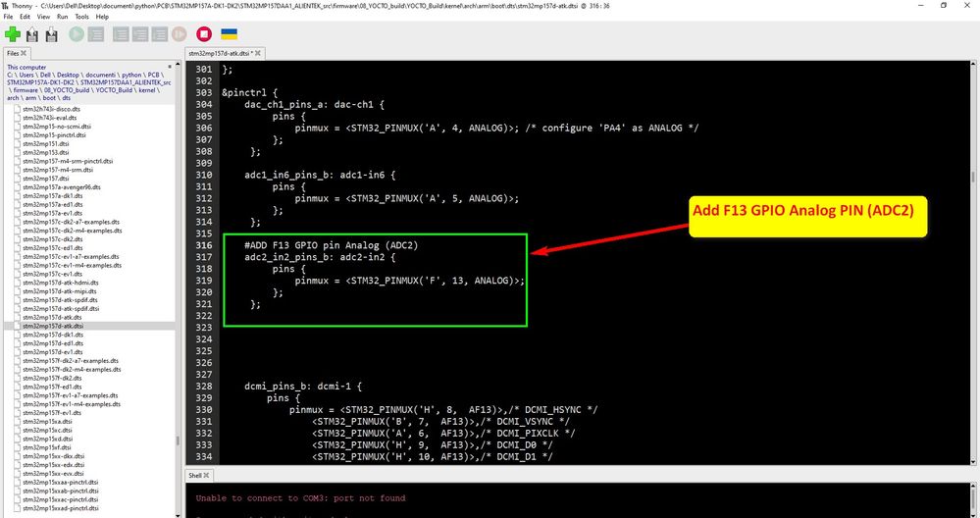This screenshot has height=518, width=980.
Task: Select file stm32mp15xx-dkx.dtsi
Action: [53, 456]
